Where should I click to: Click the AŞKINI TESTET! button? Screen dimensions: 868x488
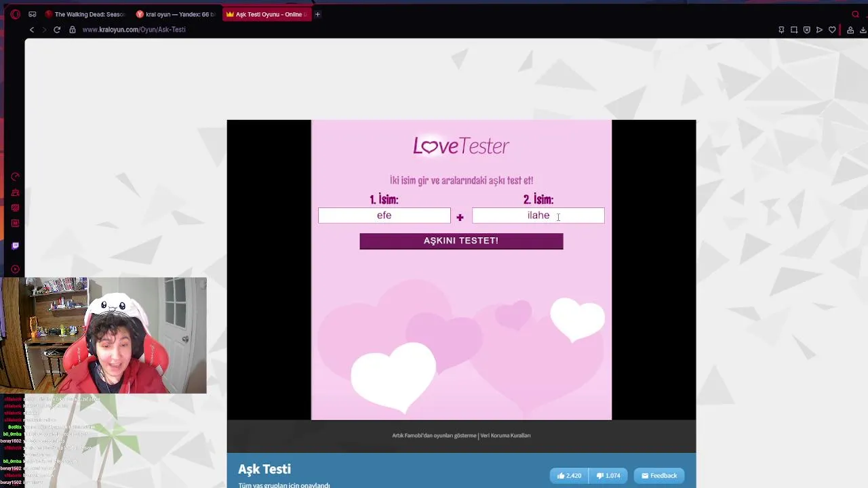[461, 241]
